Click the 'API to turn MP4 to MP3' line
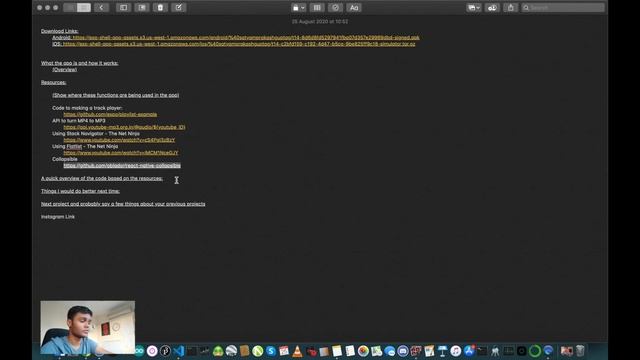Image resolution: width=640 pixels, height=360 pixels. (79, 120)
